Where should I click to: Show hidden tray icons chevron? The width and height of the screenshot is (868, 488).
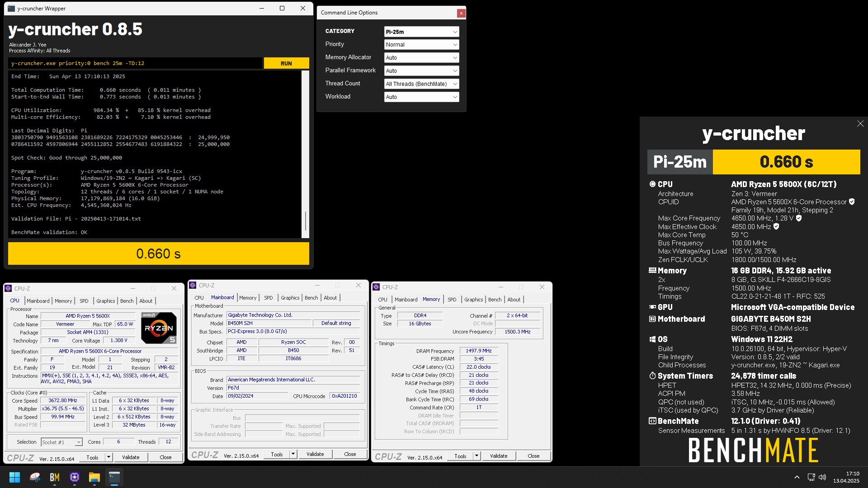797,477
